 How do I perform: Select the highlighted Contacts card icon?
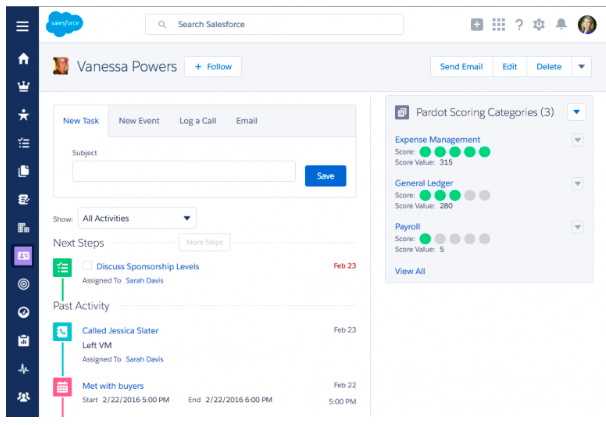[x=23, y=256]
